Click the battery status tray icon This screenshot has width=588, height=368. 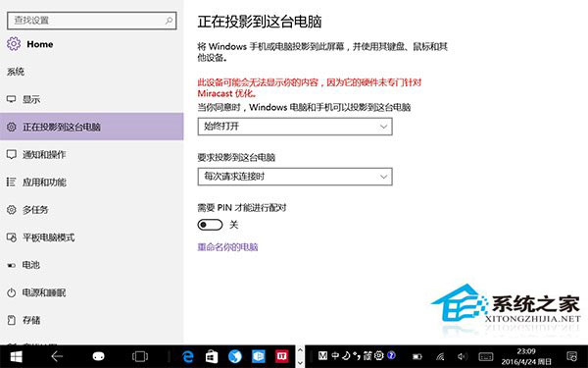[x=417, y=356]
